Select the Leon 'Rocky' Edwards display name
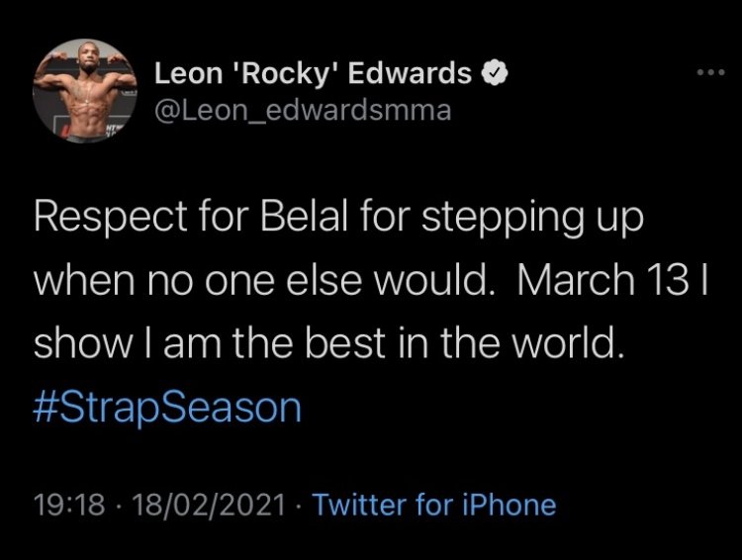The image size is (742, 560). click(313, 74)
